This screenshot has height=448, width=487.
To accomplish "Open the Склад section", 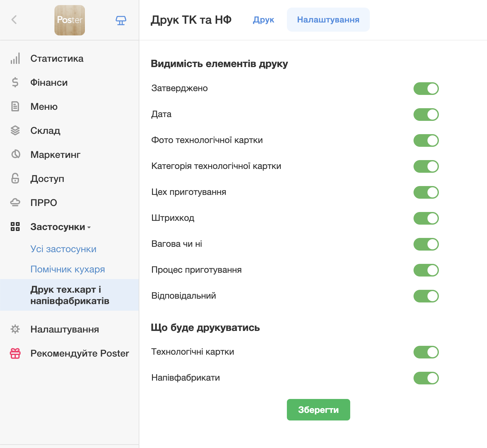I will pyautogui.click(x=45, y=131).
